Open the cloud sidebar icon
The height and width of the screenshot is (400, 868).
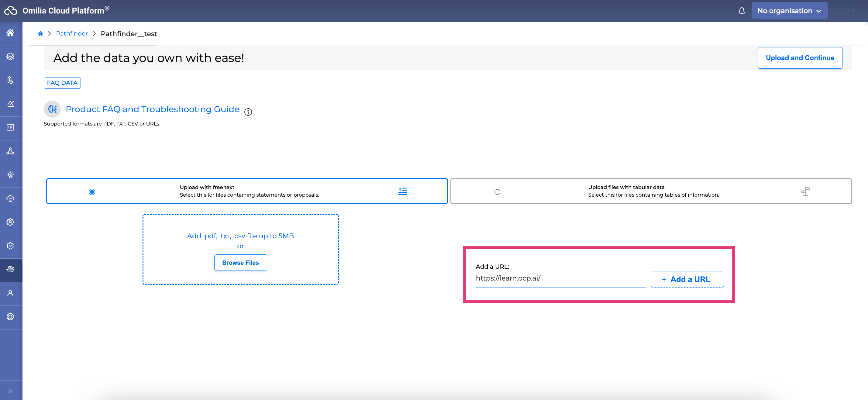[x=10, y=198]
